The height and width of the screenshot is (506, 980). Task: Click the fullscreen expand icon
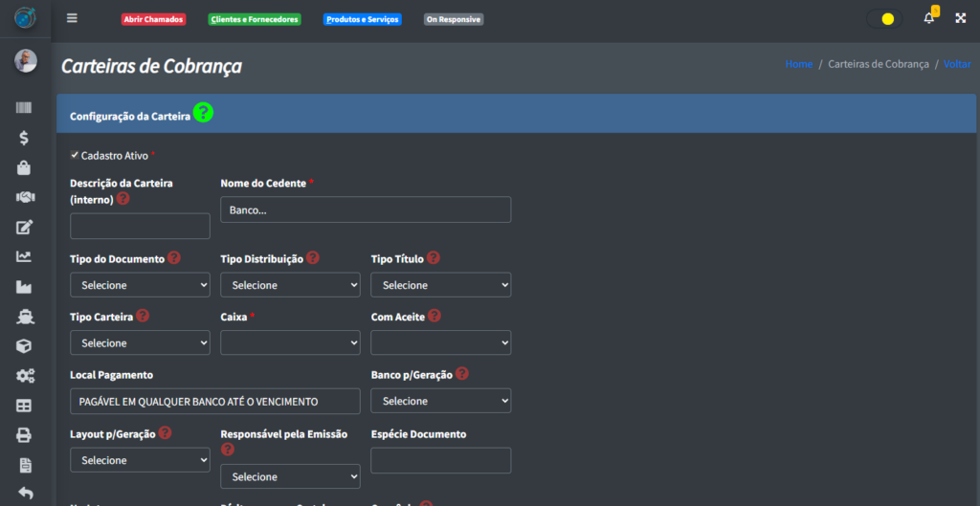(960, 18)
